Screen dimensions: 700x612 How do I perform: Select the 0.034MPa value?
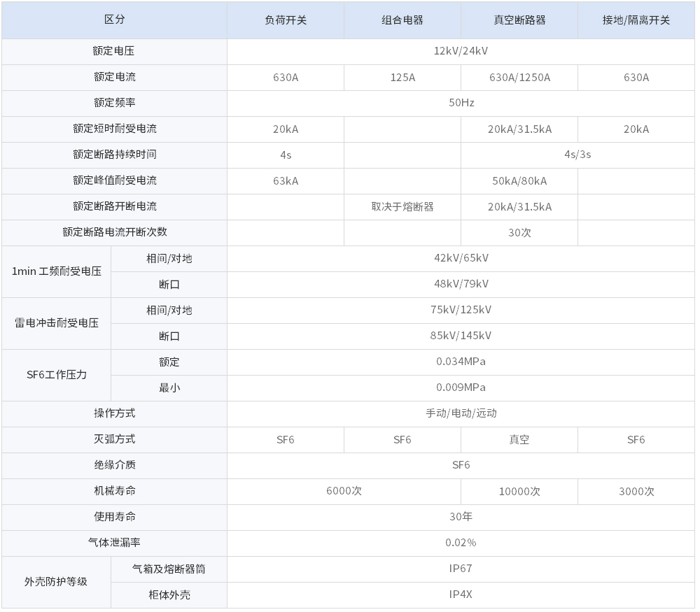click(x=461, y=362)
